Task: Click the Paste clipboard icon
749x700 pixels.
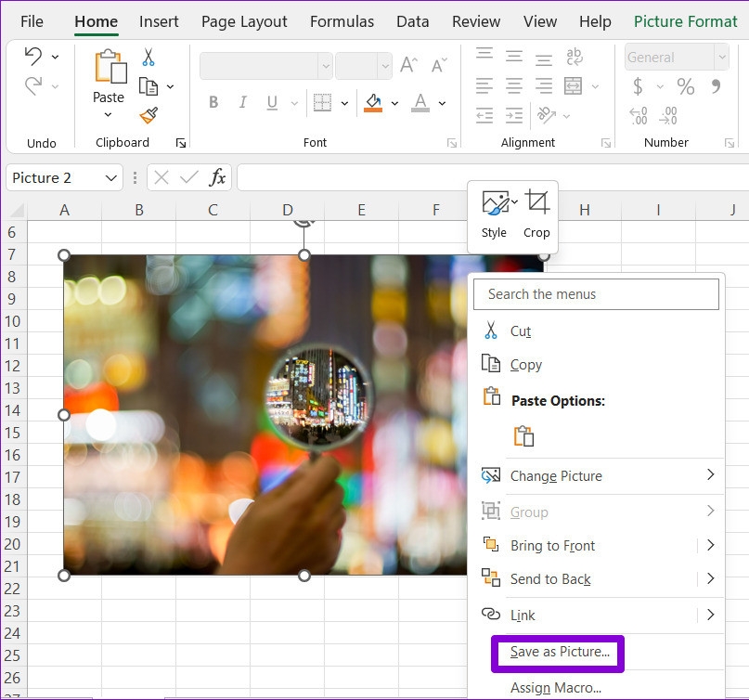Action: [110, 67]
